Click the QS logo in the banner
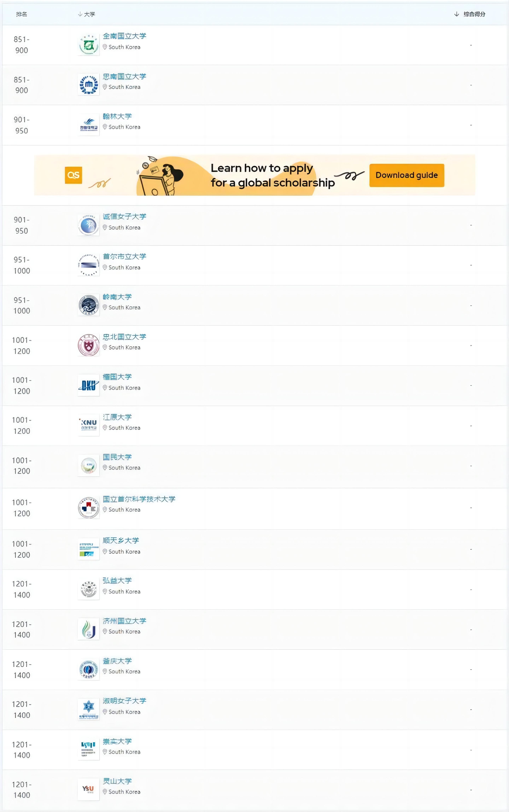The image size is (509, 812). pyautogui.click(x=73, y=175)
